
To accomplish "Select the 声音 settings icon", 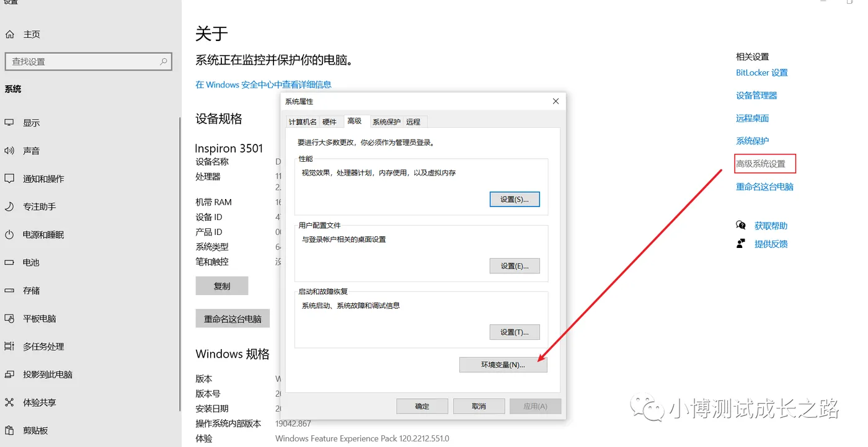I will 31,150.
